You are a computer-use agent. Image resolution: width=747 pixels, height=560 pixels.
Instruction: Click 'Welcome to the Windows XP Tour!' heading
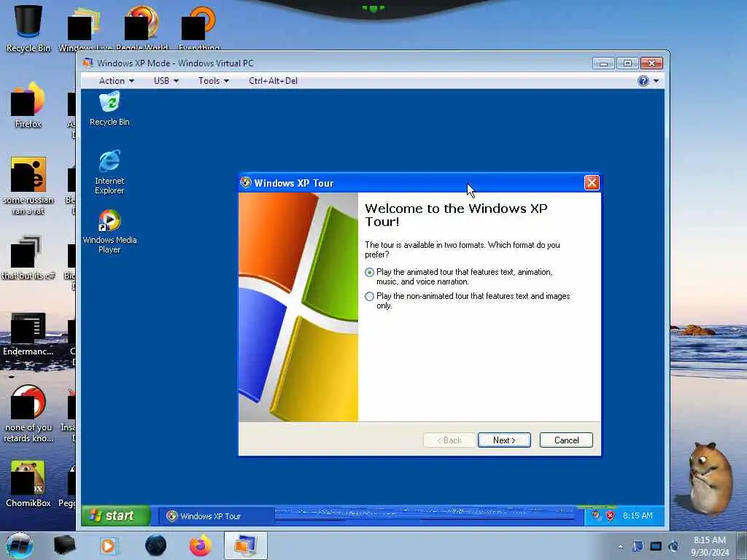(456, 215)
